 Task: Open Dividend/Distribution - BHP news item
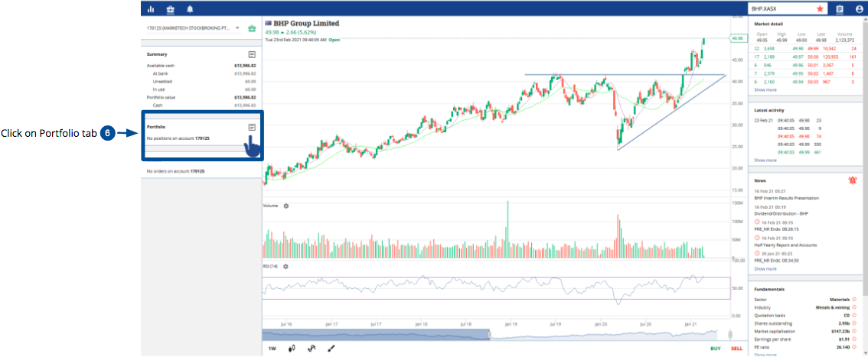(781, 213)
